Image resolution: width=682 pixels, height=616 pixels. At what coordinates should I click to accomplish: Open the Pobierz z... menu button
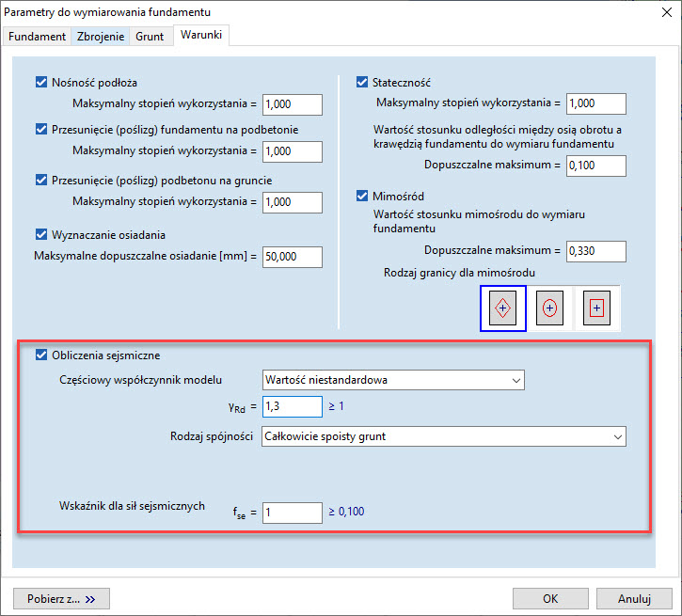tap(62, 598)
